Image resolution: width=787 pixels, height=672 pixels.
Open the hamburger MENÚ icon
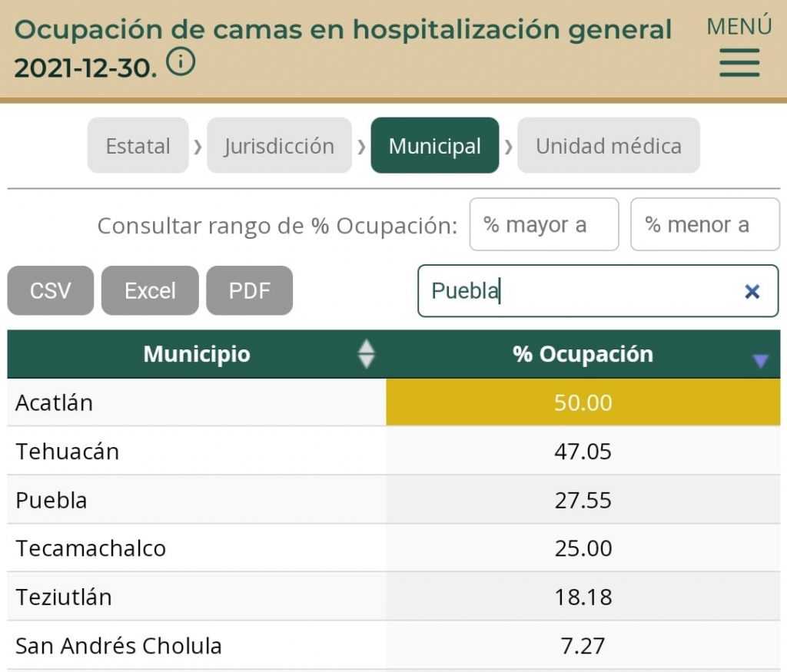[x=738, y=62]
